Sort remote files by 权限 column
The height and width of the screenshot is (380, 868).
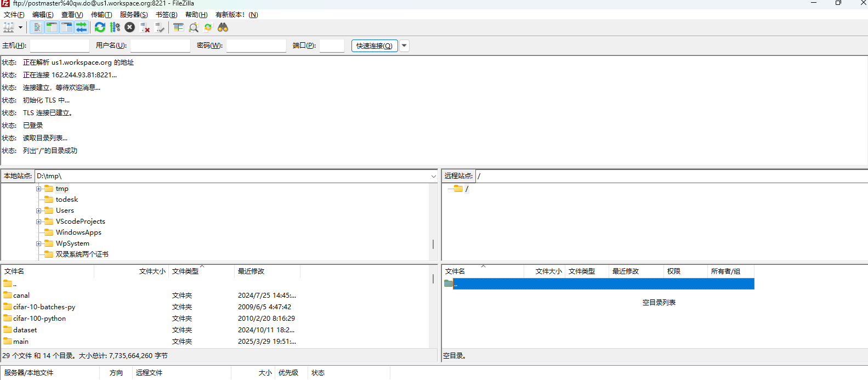[686, 271]
